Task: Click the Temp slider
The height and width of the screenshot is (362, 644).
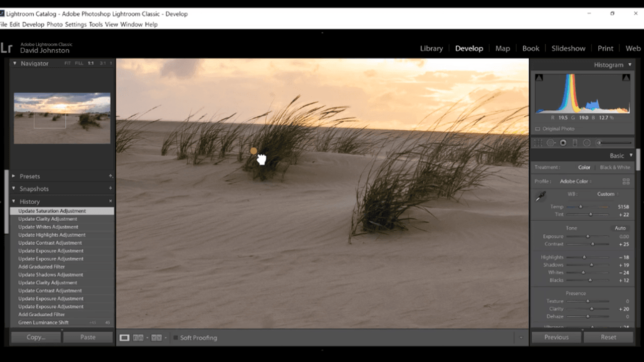Action: point(587,207)
